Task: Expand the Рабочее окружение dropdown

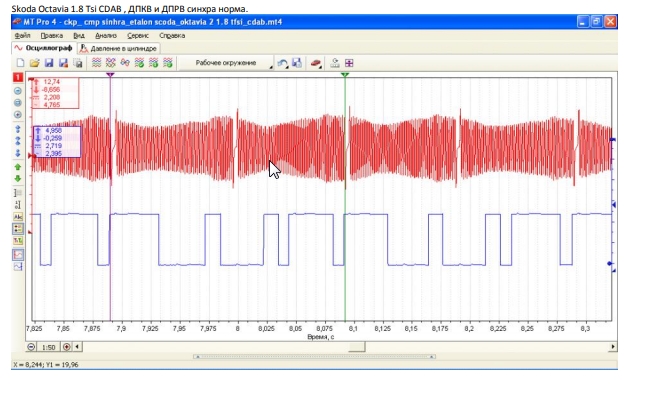Action: point(227,63)
